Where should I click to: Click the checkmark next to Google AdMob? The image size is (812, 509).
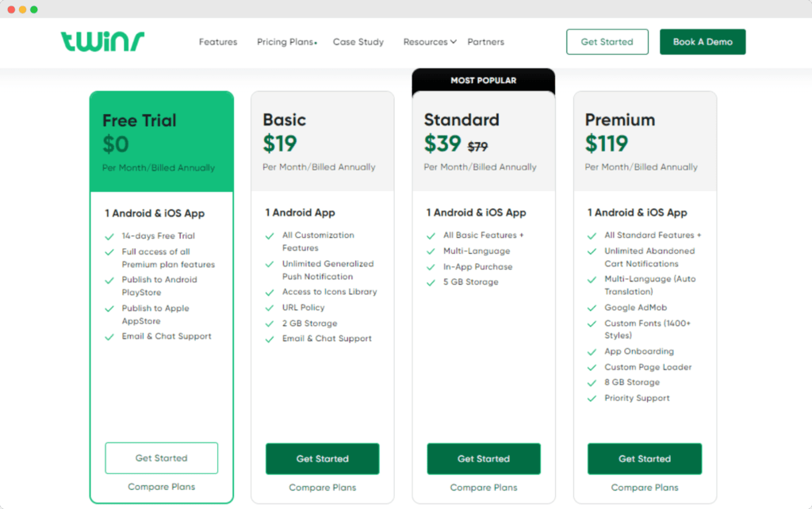[x=591, y=308]
